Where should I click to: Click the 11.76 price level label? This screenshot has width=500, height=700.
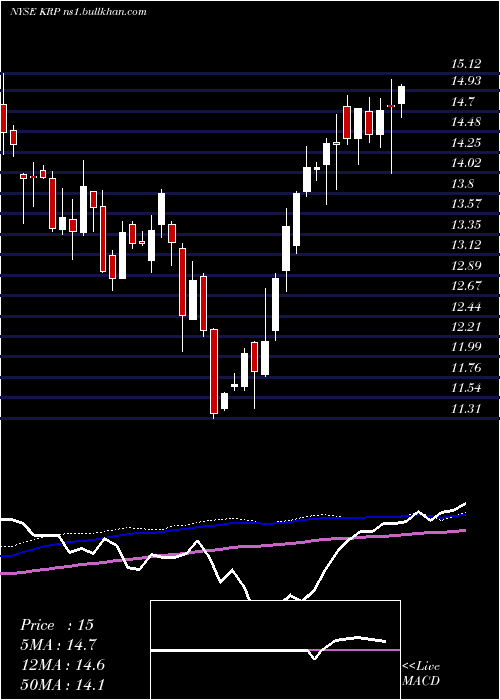466,368
